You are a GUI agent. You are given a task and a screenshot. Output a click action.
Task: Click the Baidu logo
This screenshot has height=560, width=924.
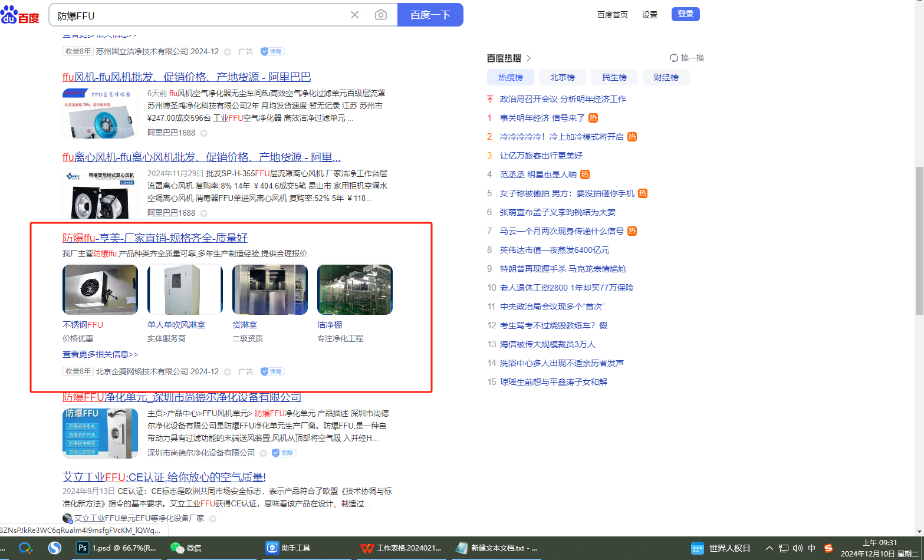tap(20, 15)
